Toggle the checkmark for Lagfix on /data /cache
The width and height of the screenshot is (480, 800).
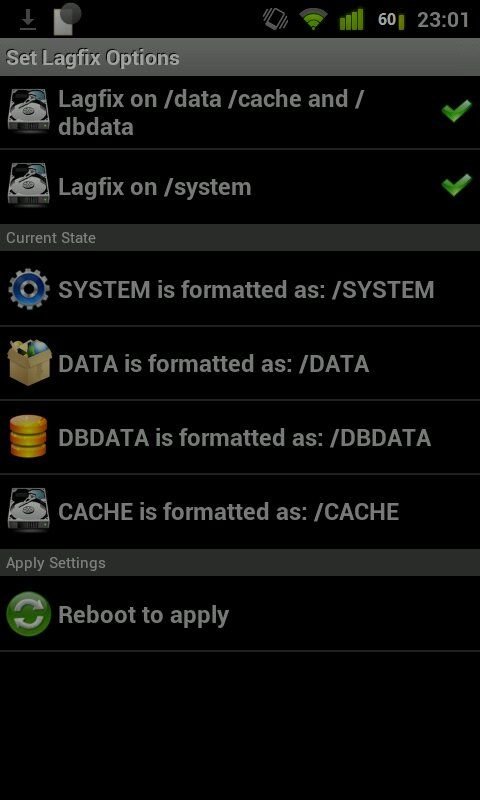click(457, 111)
